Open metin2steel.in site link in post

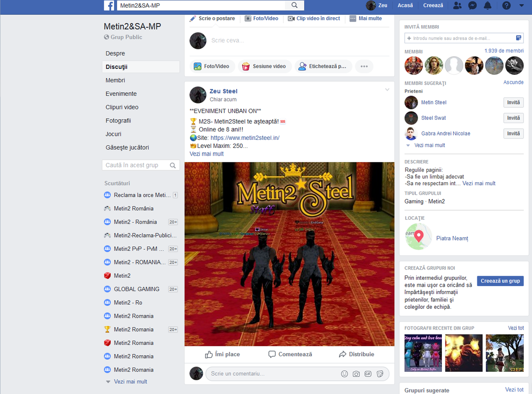coord(245,137)
